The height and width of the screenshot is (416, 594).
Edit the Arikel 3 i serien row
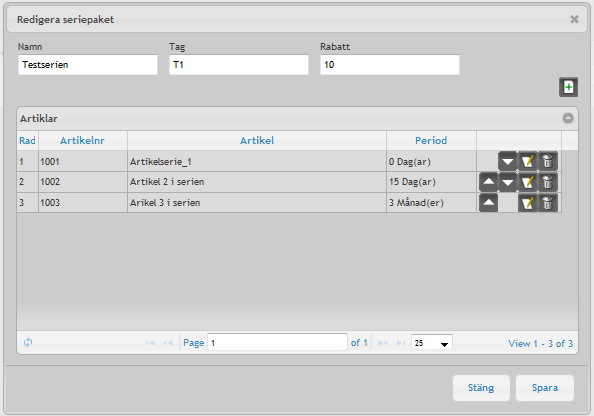[x=527, y=203]
